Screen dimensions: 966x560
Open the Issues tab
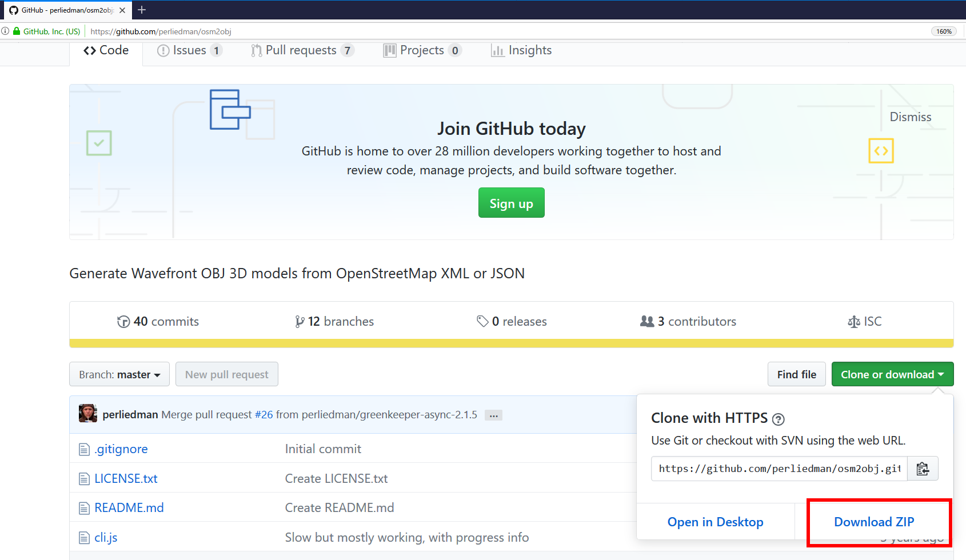(x=190, y=50)
